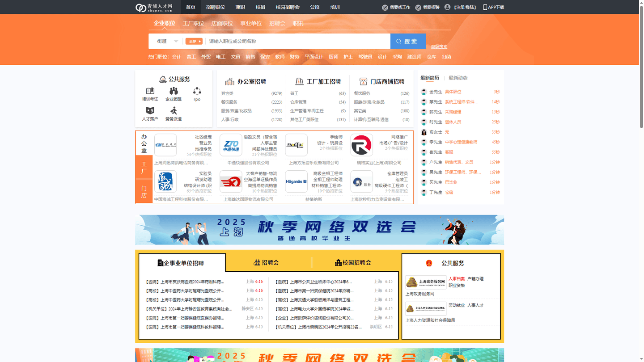Expand the orange 更多 options button
The image size is (644, 362).
coord(194,41)
